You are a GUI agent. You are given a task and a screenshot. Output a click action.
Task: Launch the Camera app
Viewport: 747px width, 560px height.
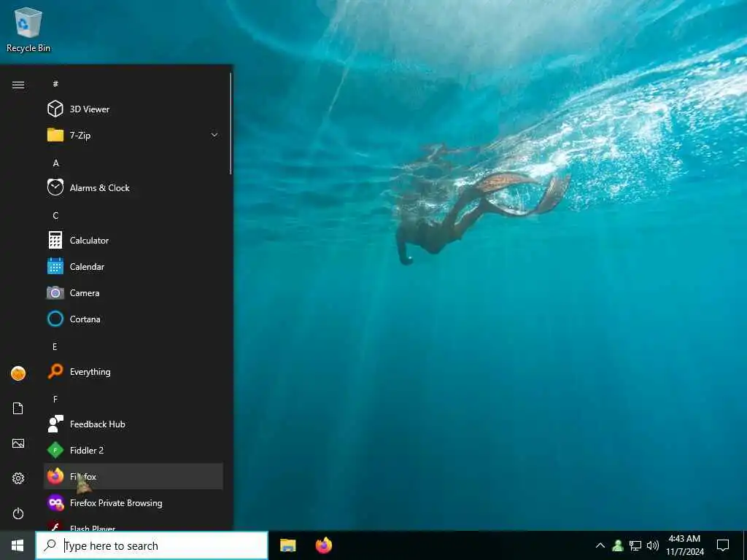[x=133, y=293]
